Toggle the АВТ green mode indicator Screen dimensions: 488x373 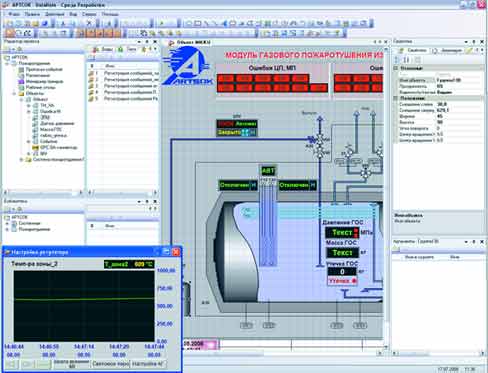(268, 171)
